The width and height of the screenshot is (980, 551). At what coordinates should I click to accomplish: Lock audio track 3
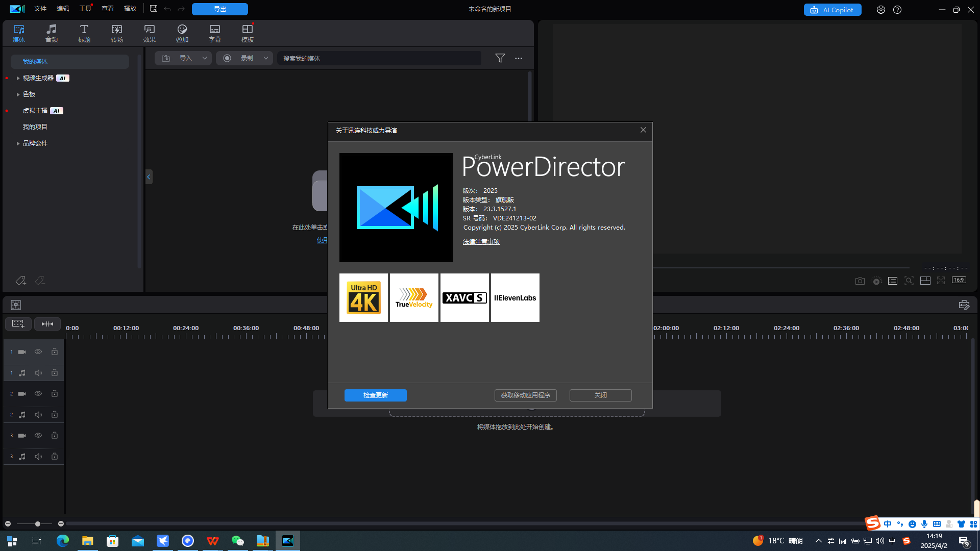point(55,457)
